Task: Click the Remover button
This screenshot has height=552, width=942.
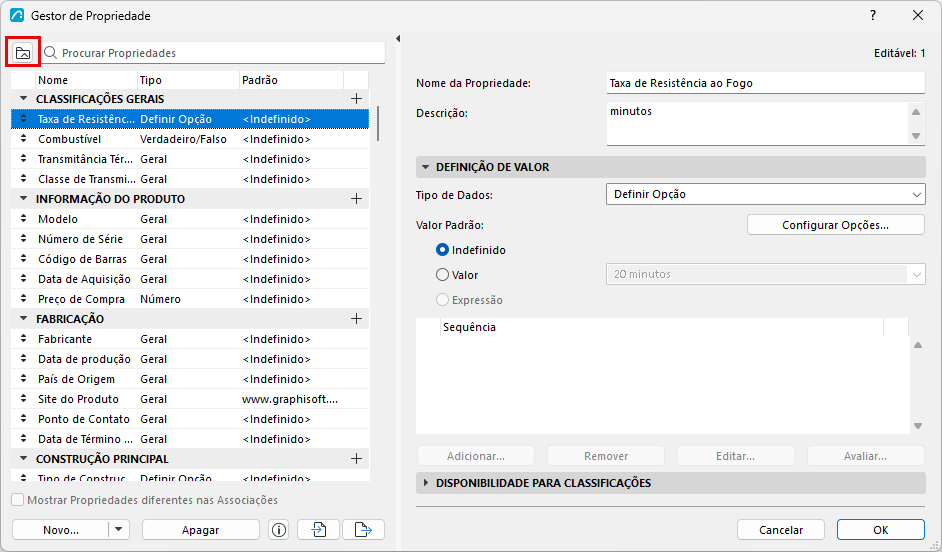Action: (x=606, y=456)
